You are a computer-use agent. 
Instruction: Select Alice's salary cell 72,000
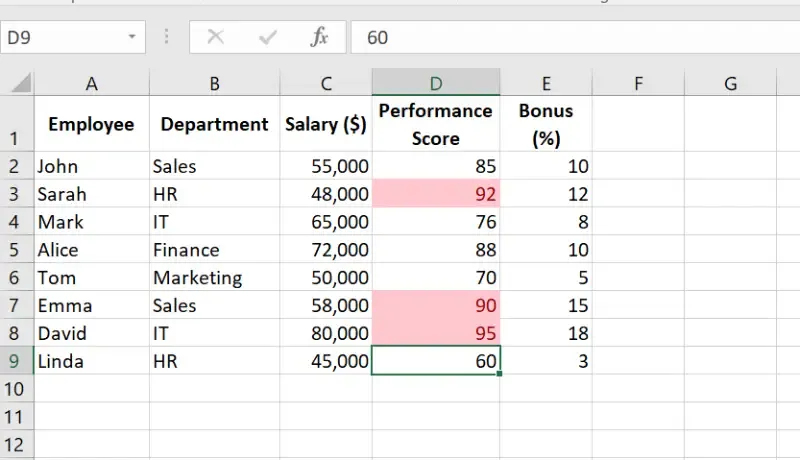pos(326,250)
